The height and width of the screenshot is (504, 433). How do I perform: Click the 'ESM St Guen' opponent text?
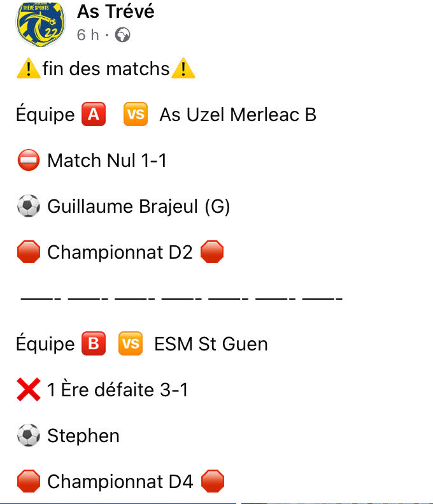coord(211,344)
